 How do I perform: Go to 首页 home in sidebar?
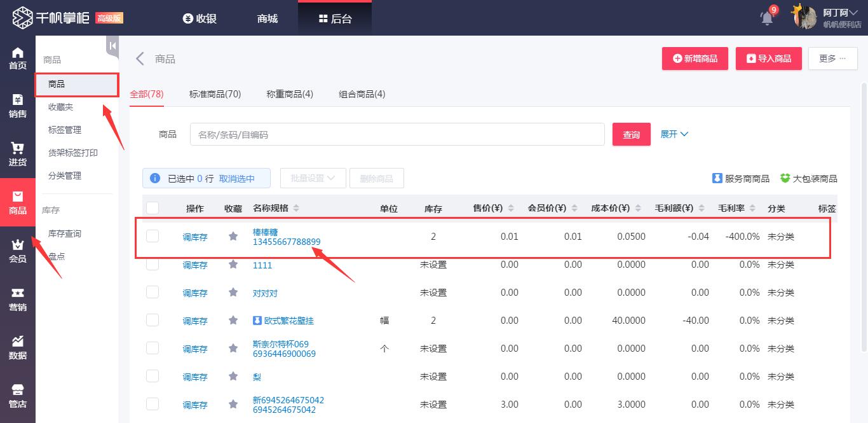[18, 59]
